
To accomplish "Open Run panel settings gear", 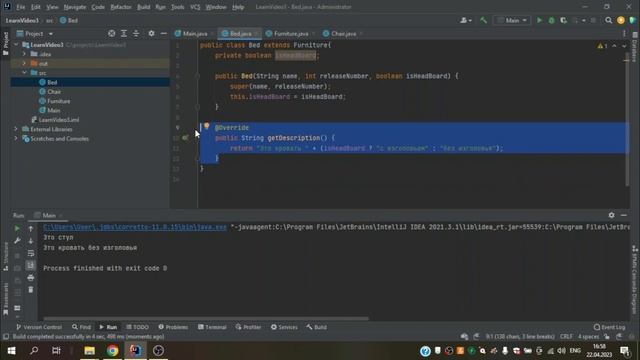I will (x=611, y=215).
